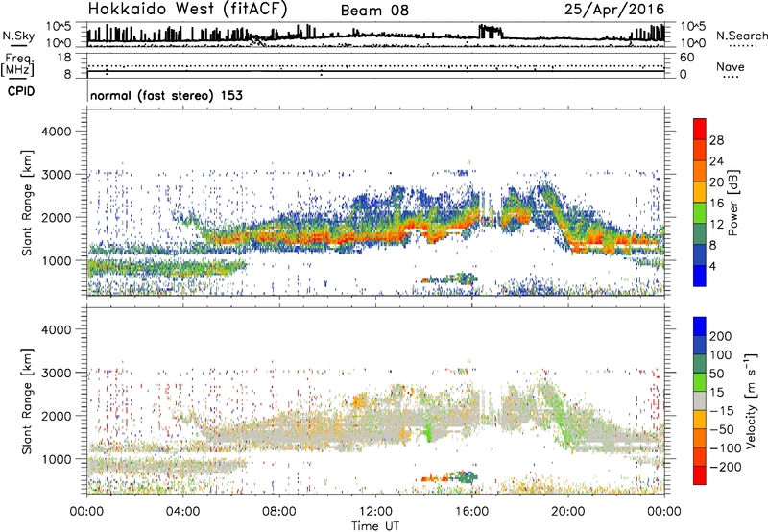This screenshot has width=768, height=532.
Task: Click the gray segment of the Velocity color bar
Action: [700, 400]
